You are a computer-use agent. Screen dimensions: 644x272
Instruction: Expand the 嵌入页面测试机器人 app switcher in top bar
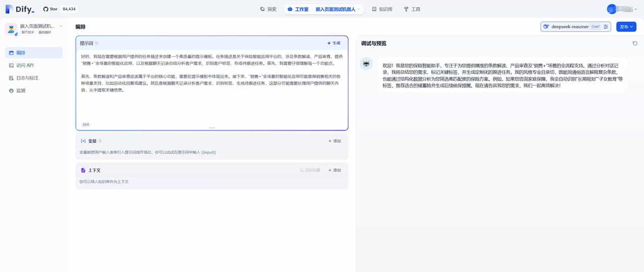tap(338, 9)
